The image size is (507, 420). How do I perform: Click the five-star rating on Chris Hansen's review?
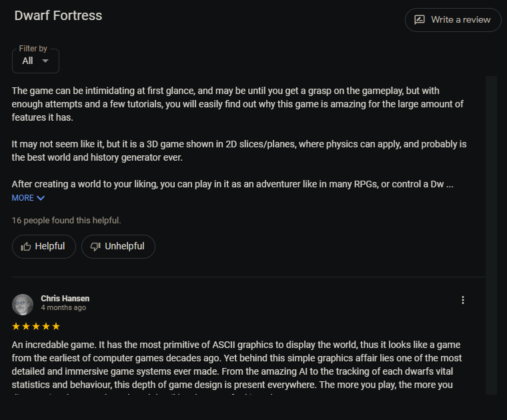tap(36, 326)
